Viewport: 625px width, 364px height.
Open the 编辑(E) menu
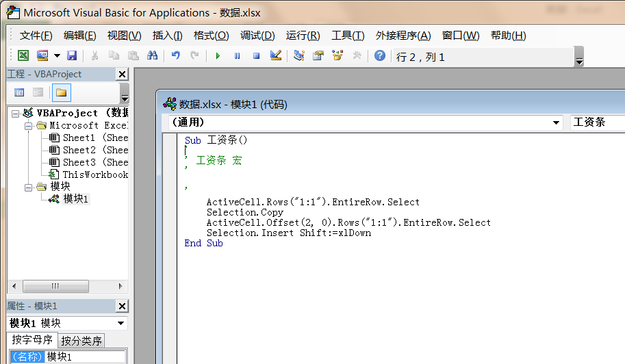79,36
